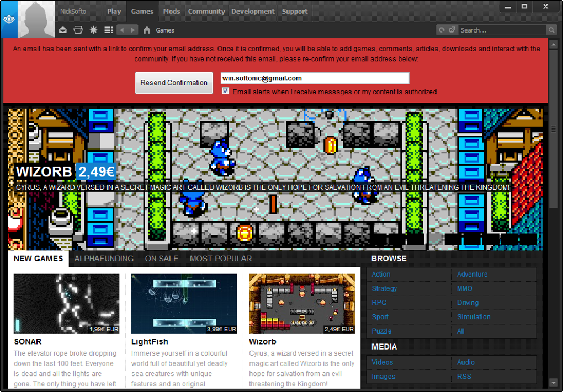
Task: Select the ALPHAFUNDING tab
Action: tap(104, 259)
